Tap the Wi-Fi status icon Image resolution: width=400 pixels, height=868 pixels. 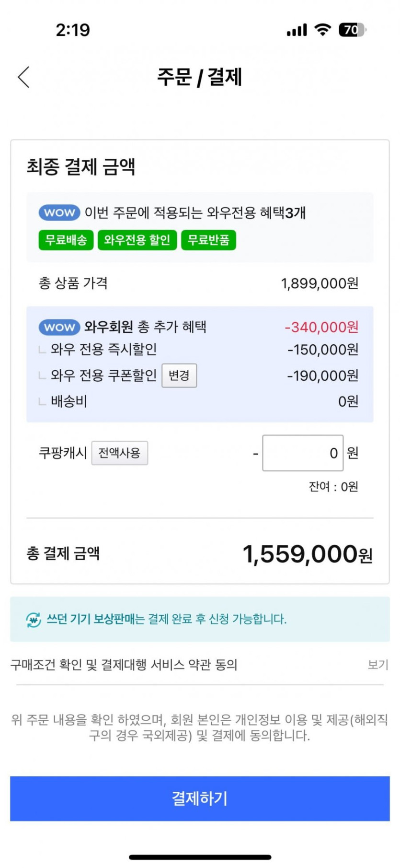pyautogui.click(x=323, y=30)
